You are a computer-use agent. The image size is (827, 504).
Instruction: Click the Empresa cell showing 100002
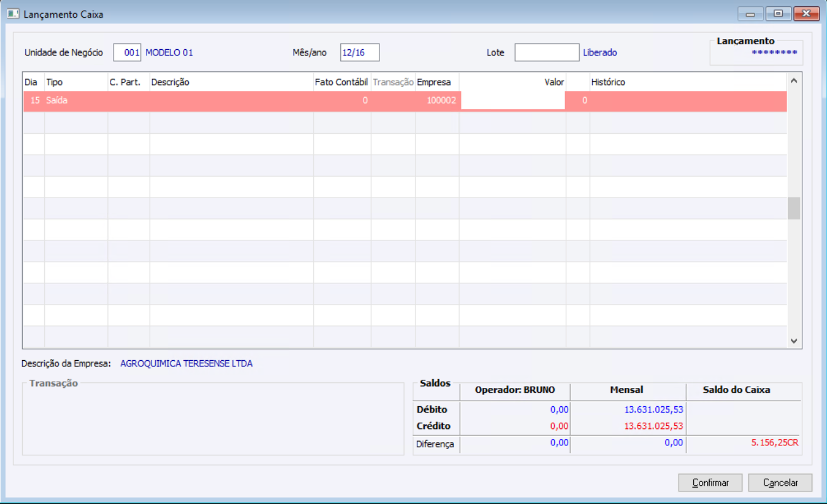(437, 101)
